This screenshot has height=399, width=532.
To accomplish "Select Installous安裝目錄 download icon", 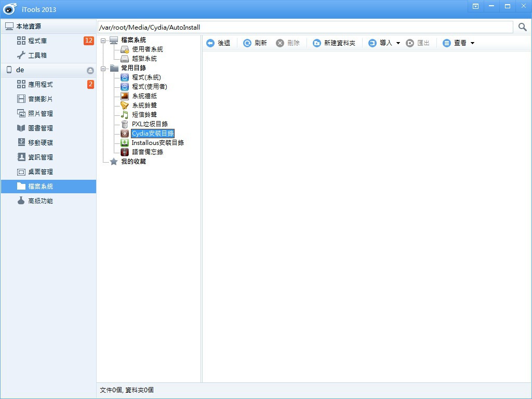I will (x=125, y=143).
